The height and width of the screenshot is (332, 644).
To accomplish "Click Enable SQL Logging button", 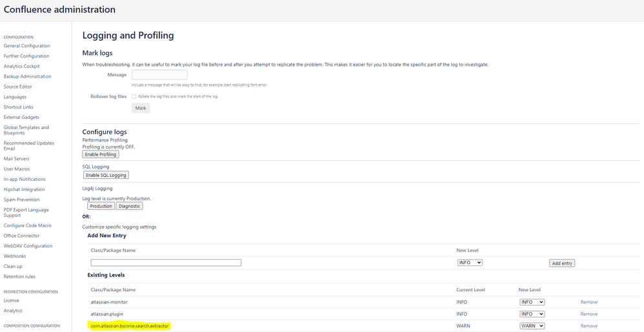I will pyautogui.click(x=106, y=175).
